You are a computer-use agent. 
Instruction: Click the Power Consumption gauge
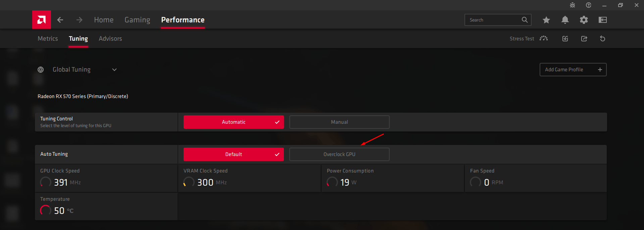pyautogui.click(x=332, y=182)
